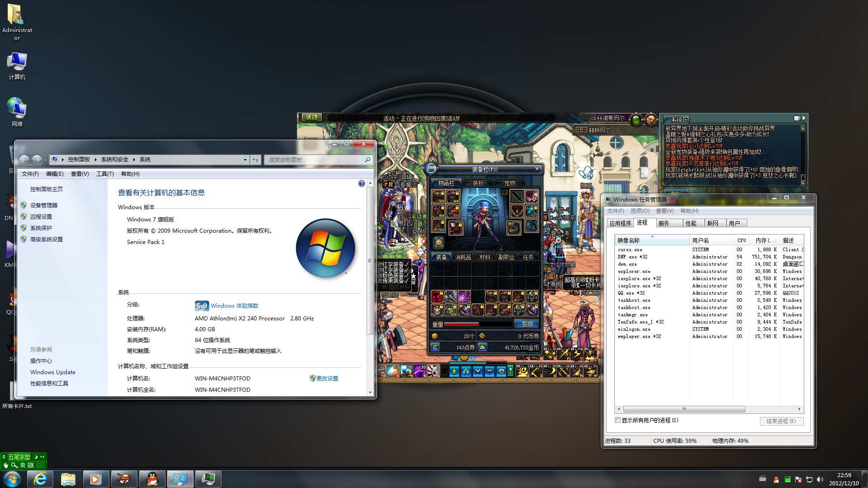Screen dimensions: 868x488
Task: Click the volume speaker tray icon
Action: pos(820,479)
